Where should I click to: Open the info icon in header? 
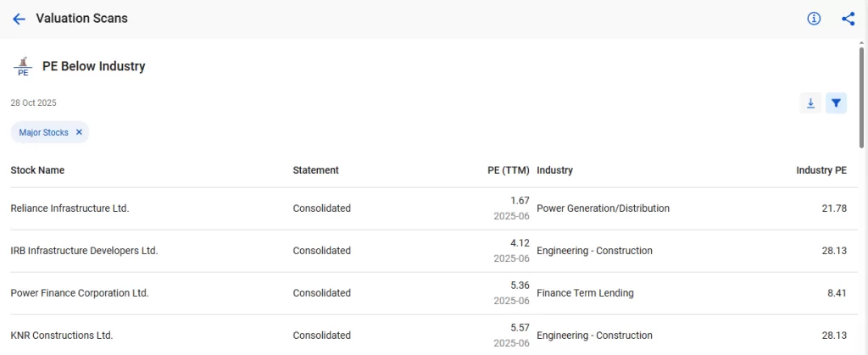click(x=813, y=19)
